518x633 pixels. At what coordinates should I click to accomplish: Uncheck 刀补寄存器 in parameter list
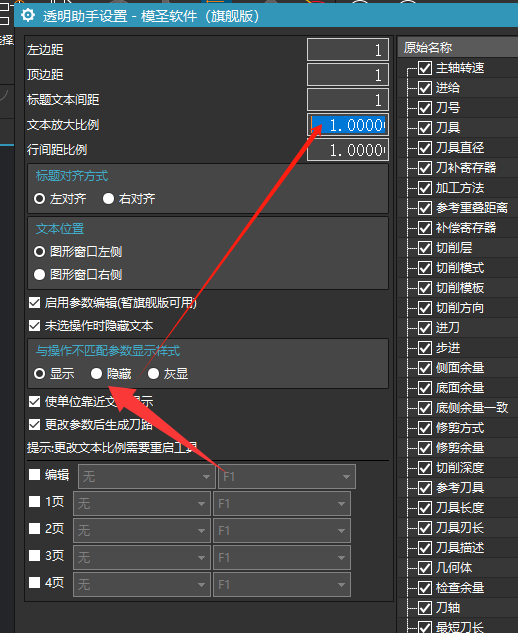point(425,168)
